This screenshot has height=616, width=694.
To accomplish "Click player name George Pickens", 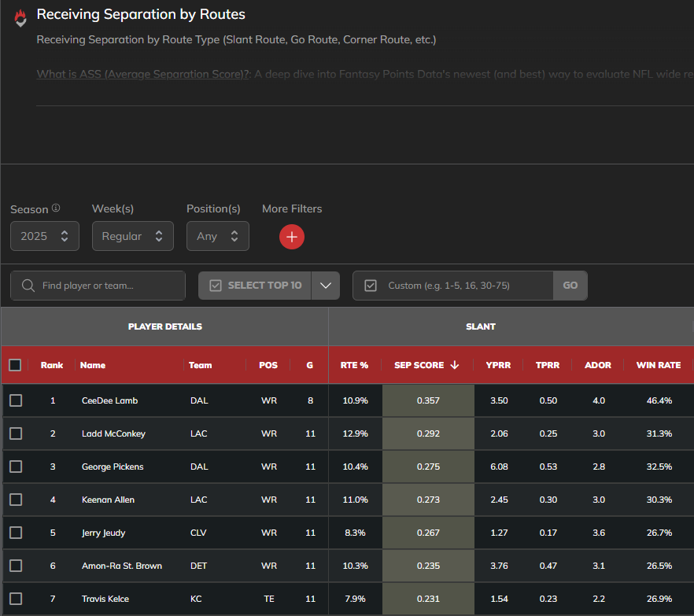I will click(x=113, y=467).
